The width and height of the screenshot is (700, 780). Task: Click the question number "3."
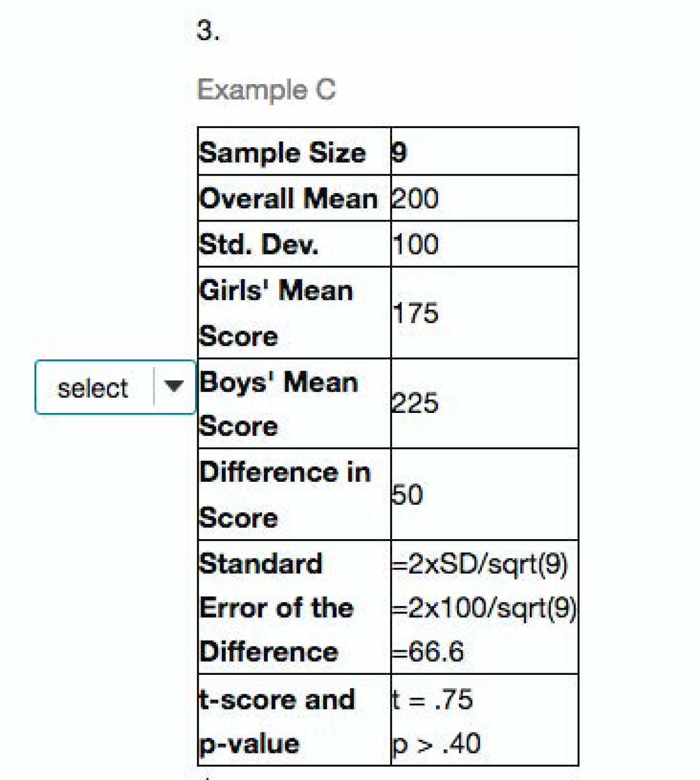pyautogui.click(x=207, y=31)
